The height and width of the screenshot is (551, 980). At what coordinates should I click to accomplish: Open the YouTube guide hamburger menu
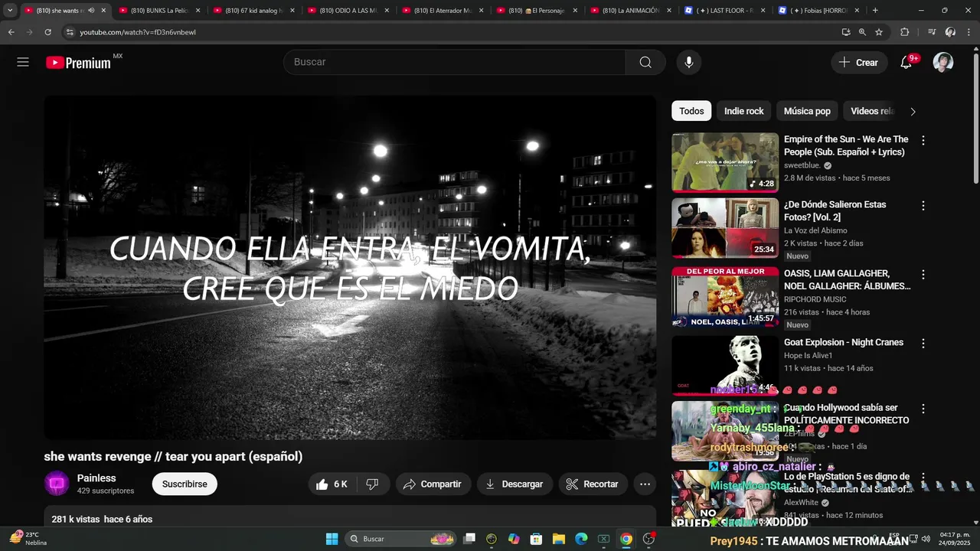click(23, 62)
